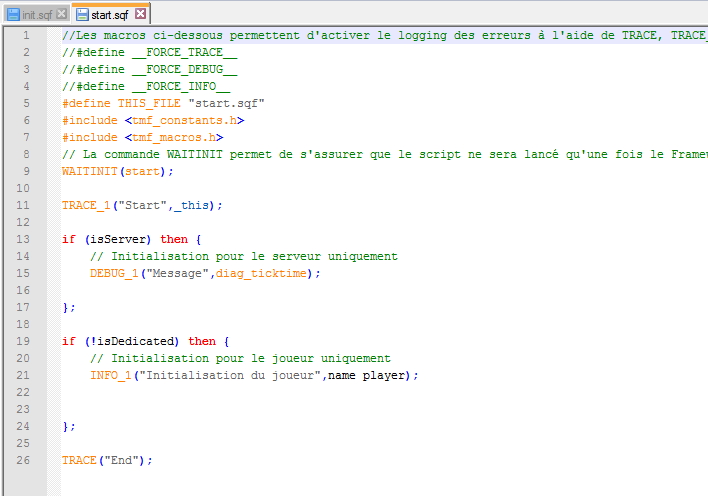
Task: Select line number 26 in the gutter
Action: pyautogui.click(x=22, y=460)
